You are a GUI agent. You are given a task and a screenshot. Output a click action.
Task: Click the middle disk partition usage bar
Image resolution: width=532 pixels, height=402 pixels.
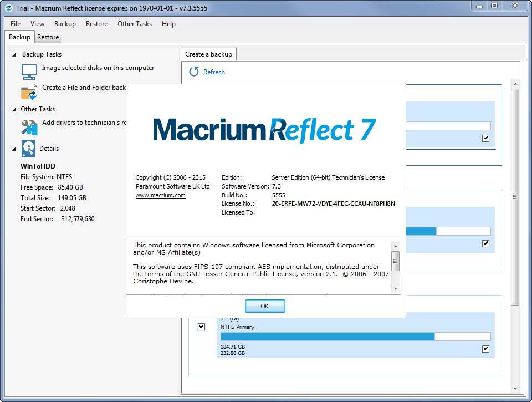448,231
